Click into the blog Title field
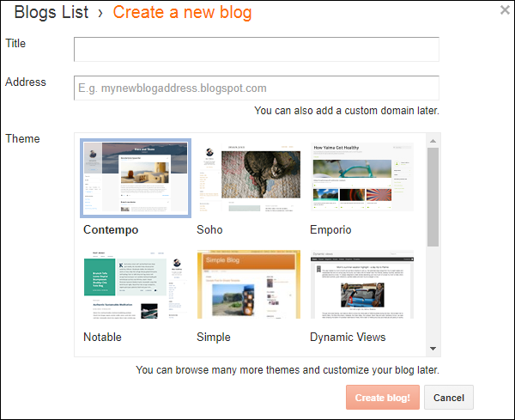 pos(257,49)
